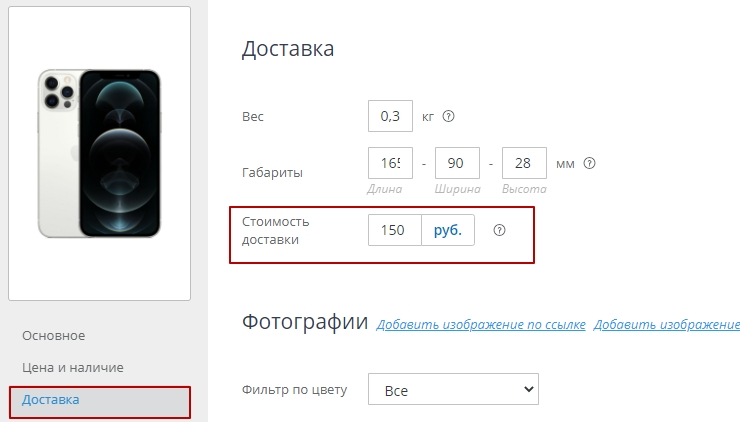Click the help icon next to weight field
Screen dimensions: 740x422
click(x=448, y=116)
